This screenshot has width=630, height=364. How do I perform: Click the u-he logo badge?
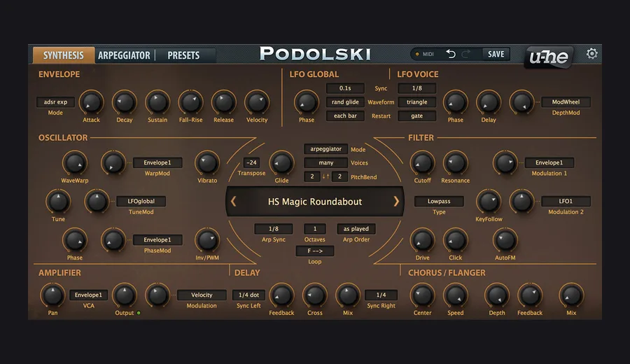[x=549, y=57]
